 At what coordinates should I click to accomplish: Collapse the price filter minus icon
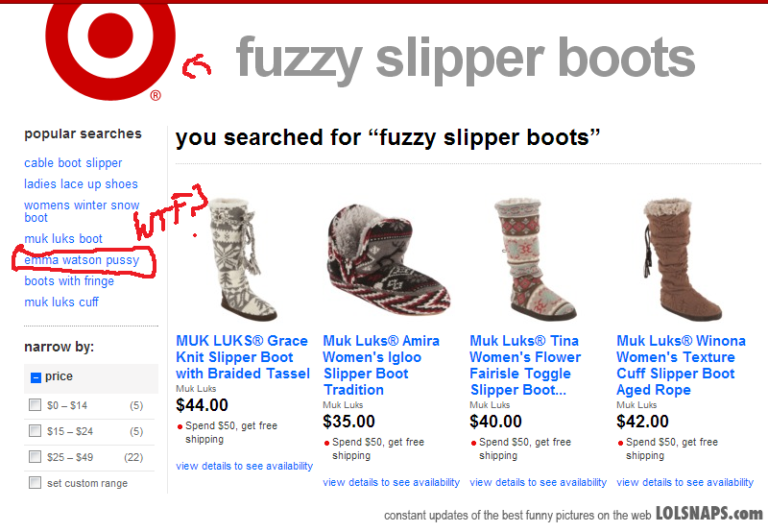coord(36,377)
